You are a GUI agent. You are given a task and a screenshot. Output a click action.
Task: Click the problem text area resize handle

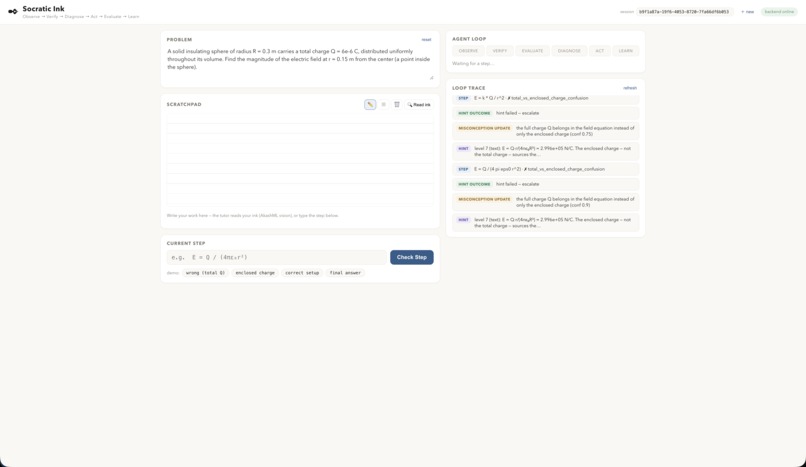[x=431, y=78]
